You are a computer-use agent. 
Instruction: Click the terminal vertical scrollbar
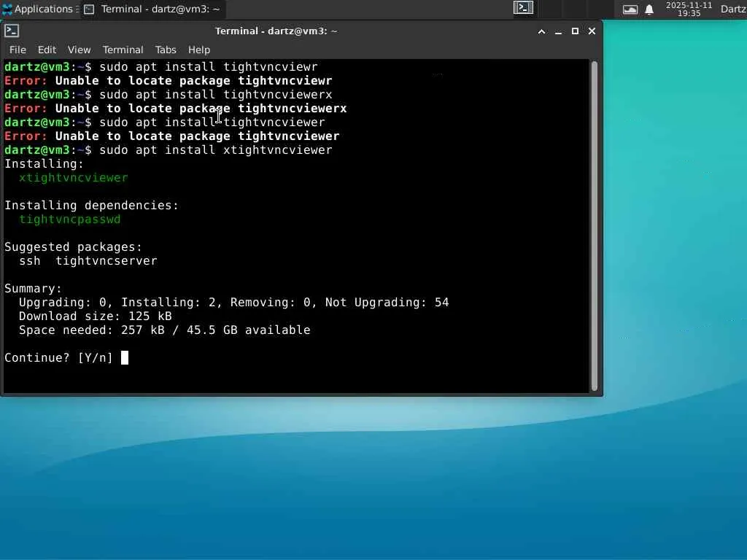[x=594, y=226]
